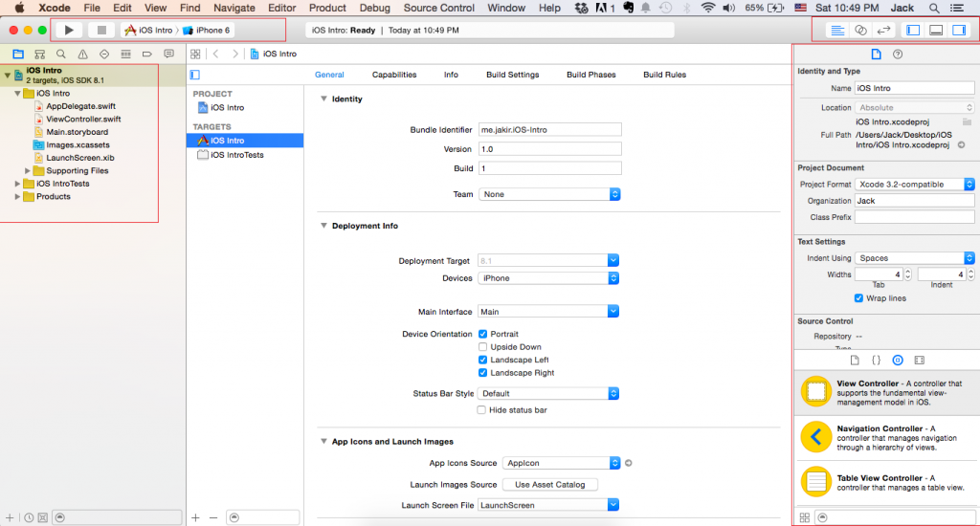Viewport: 980px width, 526px height.
Task: Open the Devices dropdown
Action: click(549, 278)
